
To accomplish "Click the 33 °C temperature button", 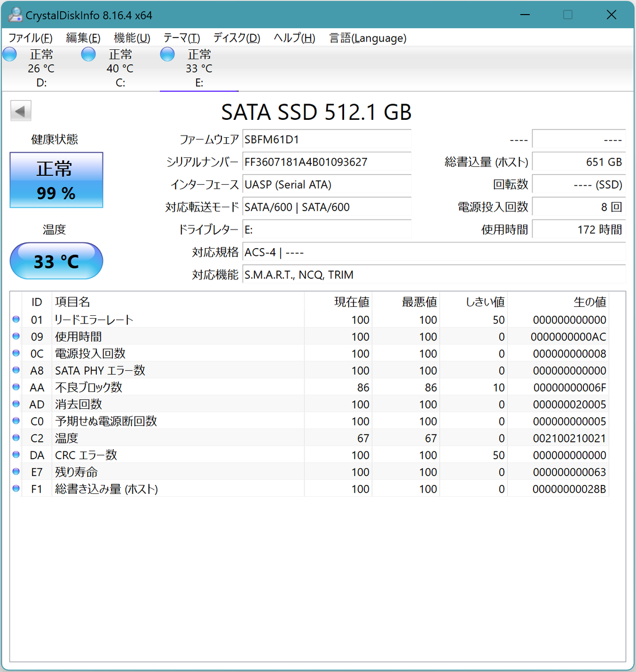I will 57,261.
